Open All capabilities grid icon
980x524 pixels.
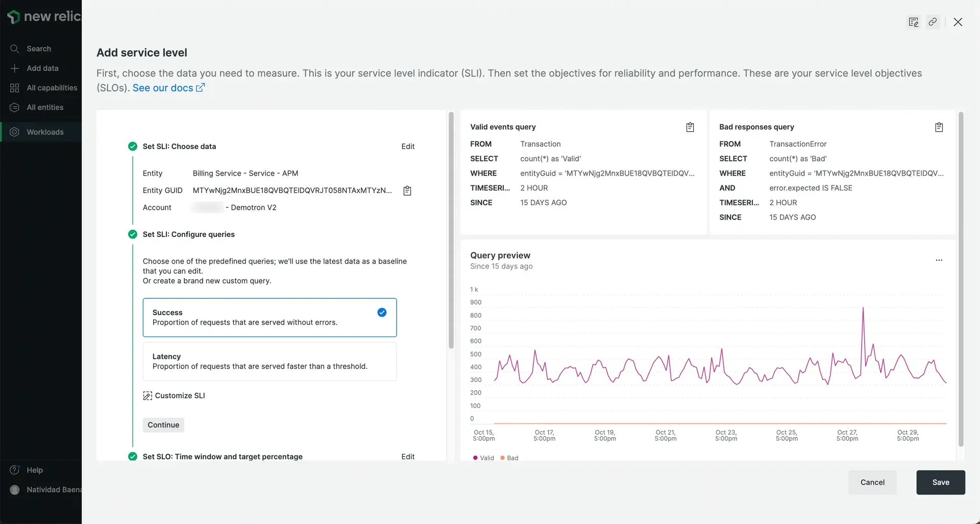coord(15,88)
